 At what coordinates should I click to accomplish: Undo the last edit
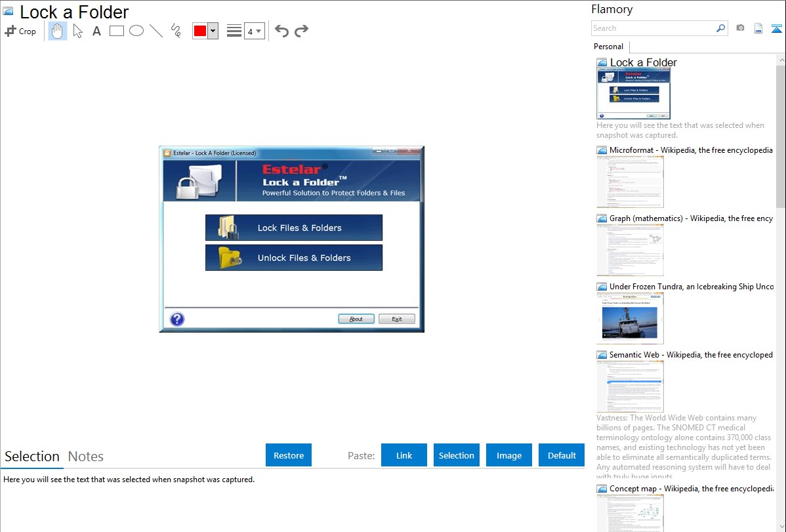(281, 31)
